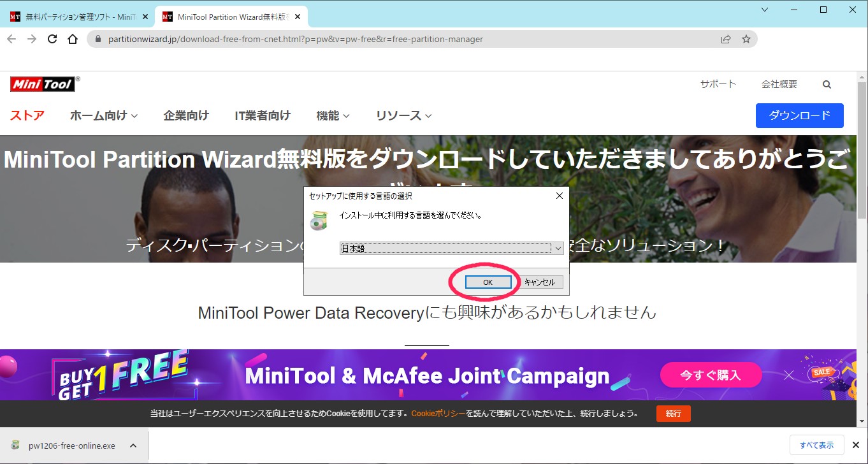Open the Cookieポリシー link

[438, 413]
